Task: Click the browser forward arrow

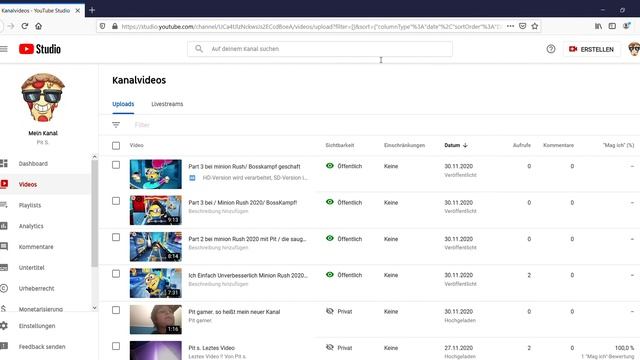Action: pos(11,26)
